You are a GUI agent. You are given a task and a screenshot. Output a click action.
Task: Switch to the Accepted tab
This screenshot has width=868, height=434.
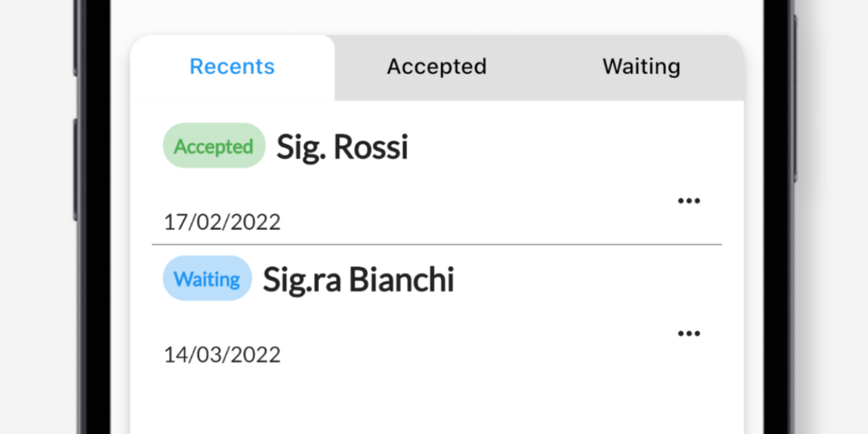tap(437, 67)
